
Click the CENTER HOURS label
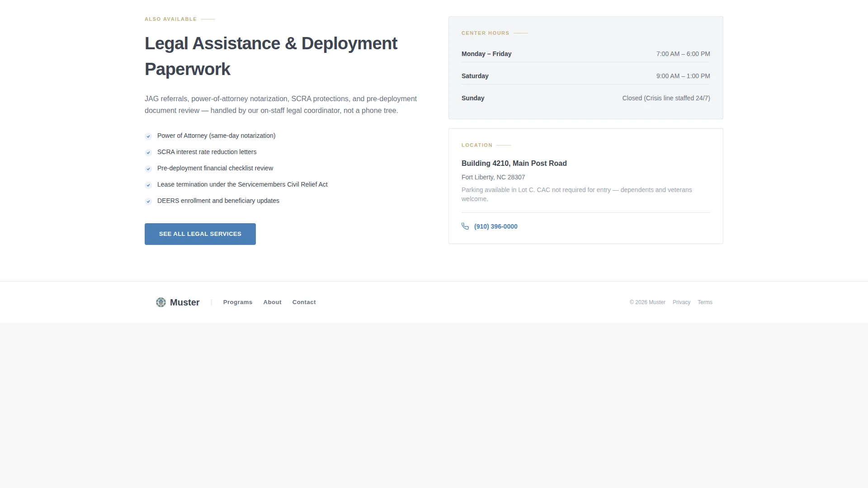(486, 33)
